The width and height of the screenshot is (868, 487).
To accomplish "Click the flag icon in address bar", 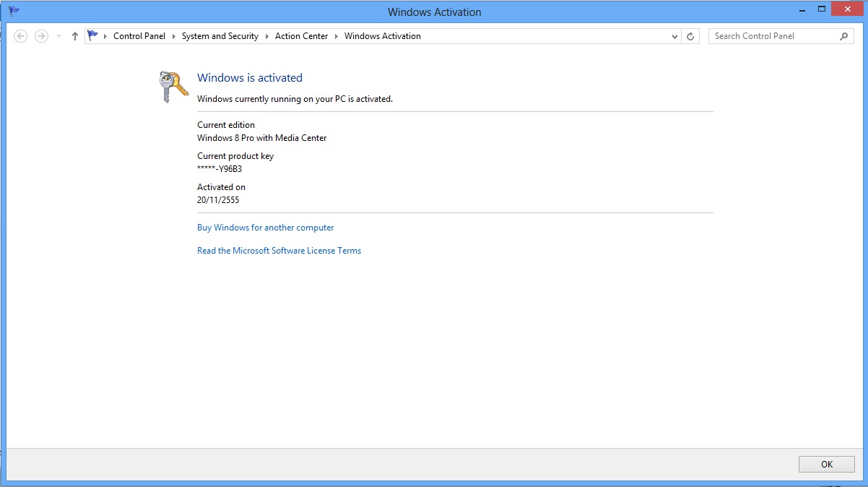I will coord(92,35).
